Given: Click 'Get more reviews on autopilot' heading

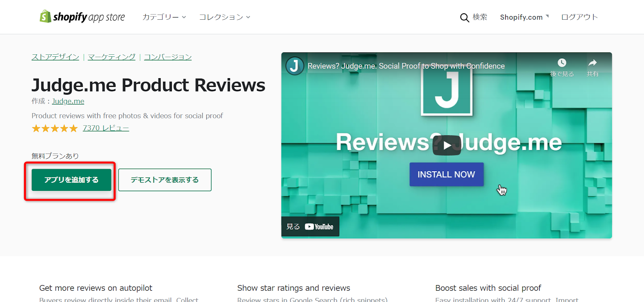Looking at the screenshot, I should pyautogui.click(x=96, y=288).
